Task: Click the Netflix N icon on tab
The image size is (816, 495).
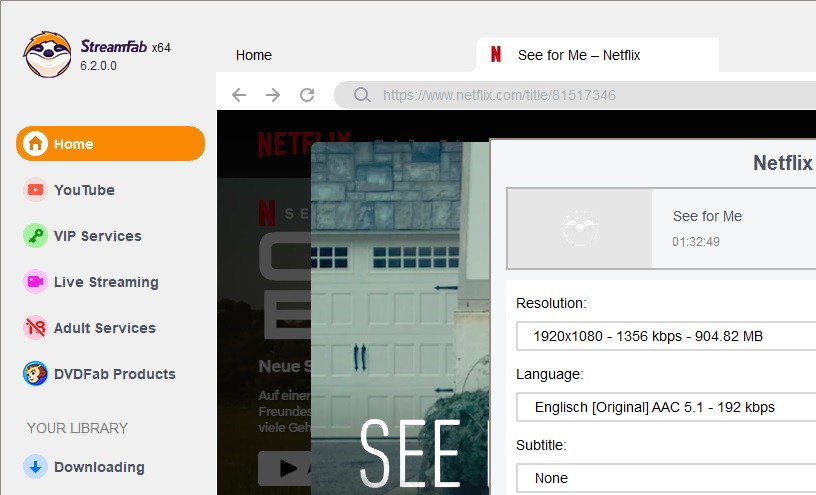Action: click(496, 54)
